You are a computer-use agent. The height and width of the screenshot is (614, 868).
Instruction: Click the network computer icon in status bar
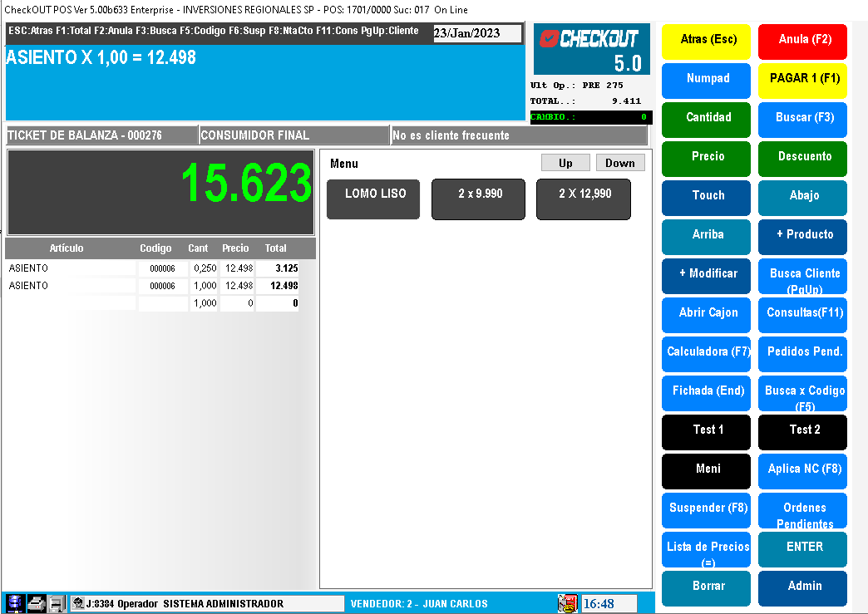point(15,603)
